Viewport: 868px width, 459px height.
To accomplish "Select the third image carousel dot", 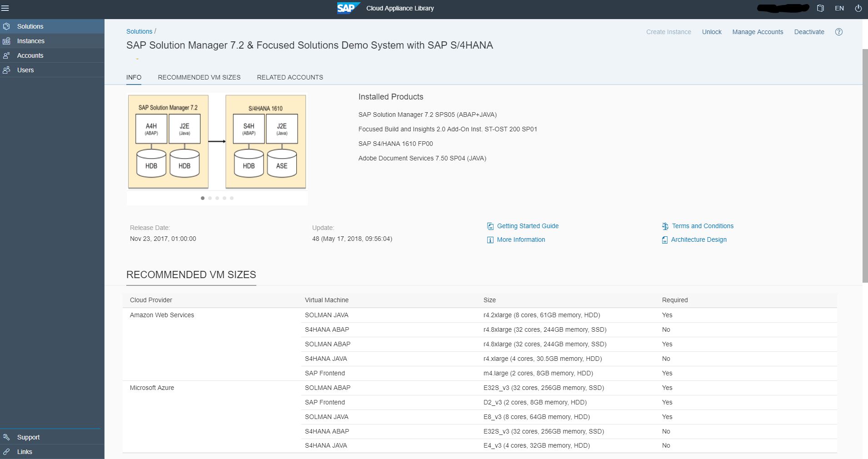I will click(217, 198).
